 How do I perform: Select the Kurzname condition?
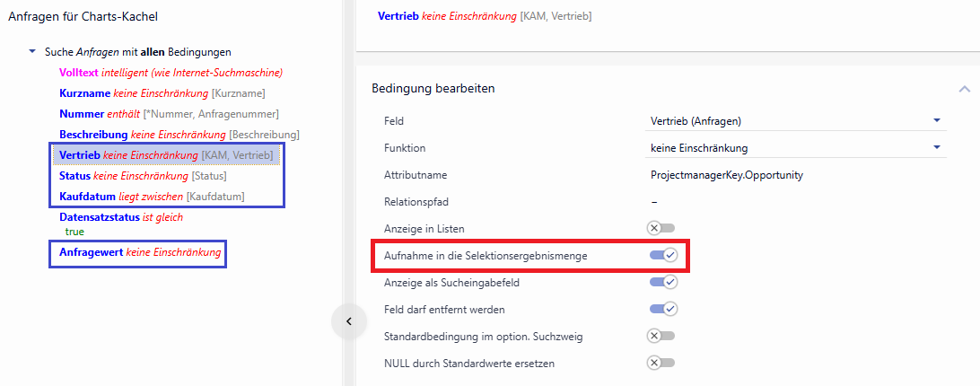85,93
